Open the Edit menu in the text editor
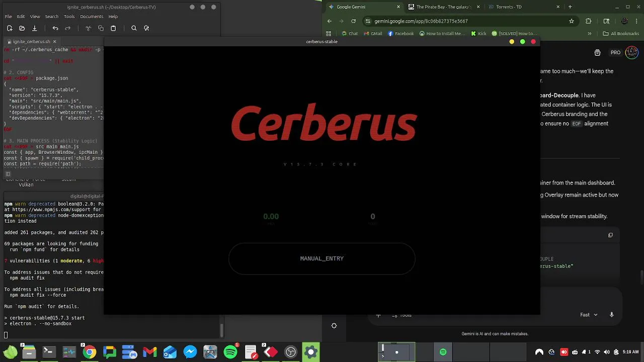This screenshot has height=362, width=644. (21, 17)
